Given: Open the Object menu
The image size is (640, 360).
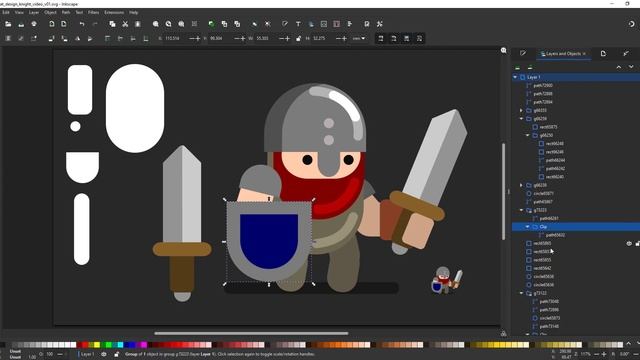Looking at the screenshot, I should pyautogui.click(x=50, y=13).
